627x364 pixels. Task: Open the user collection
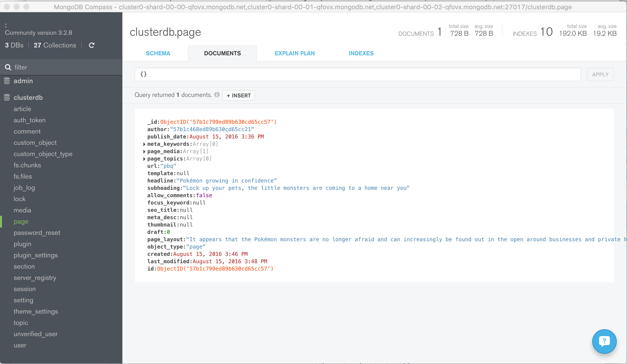(20, 345)
